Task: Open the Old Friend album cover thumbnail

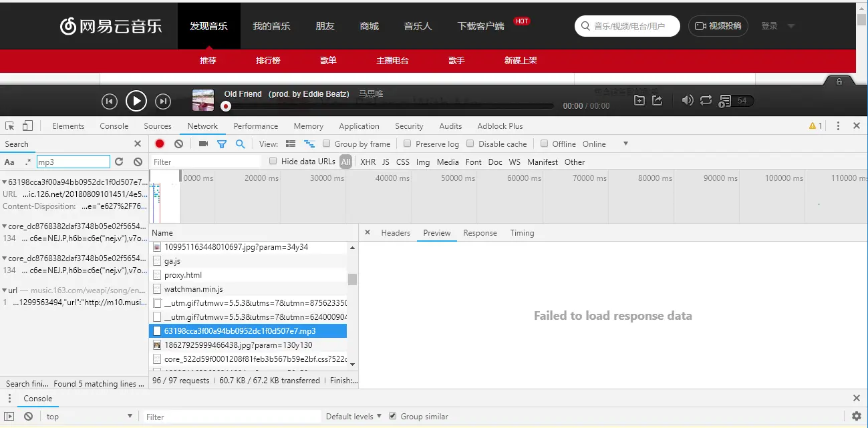Action: point(203,100)
